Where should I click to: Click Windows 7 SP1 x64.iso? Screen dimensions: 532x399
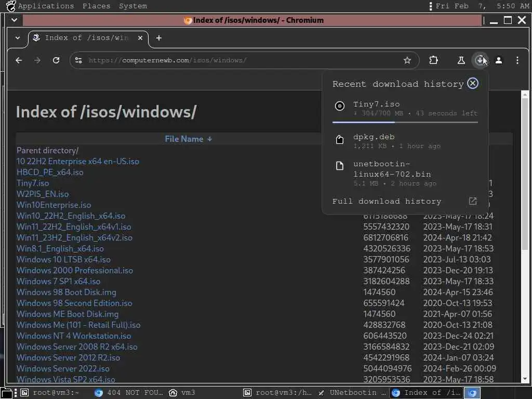58,281
